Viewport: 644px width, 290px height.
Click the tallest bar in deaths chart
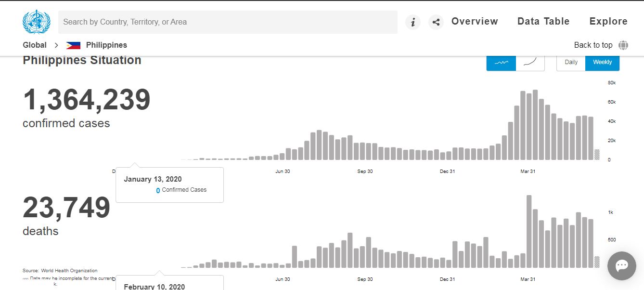[x=529, y=231]
